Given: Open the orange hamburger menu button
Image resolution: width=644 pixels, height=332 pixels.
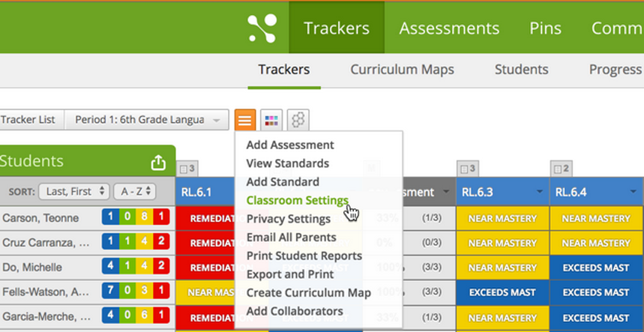Looking at the screenshot, I should pyautogui.click(x=245, y=120).
